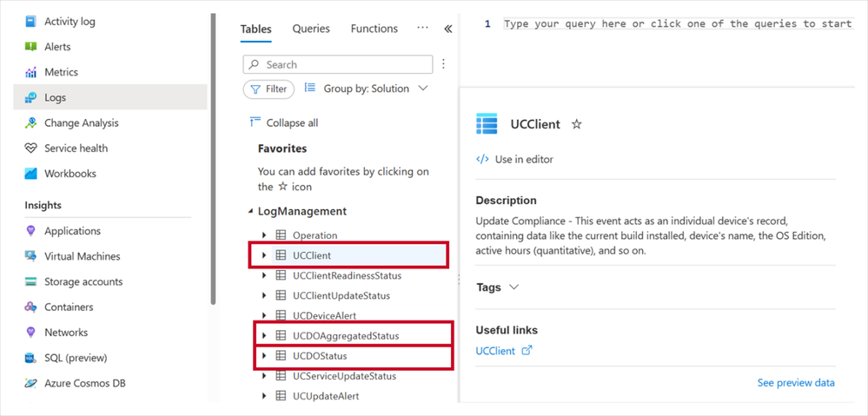Switch to the Functions tab
This screenshot has width=868, height=416.
tap(374, 29)
